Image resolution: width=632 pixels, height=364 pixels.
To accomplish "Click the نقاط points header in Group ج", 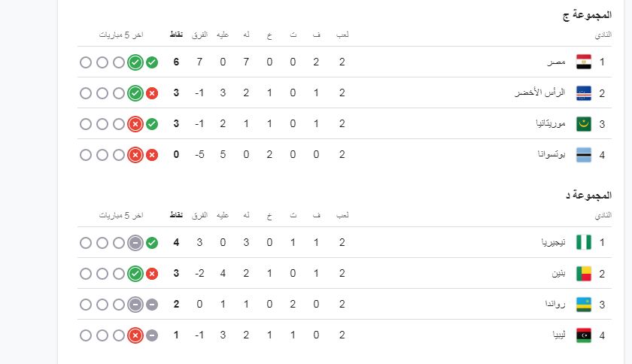I will tap(175, 35).
